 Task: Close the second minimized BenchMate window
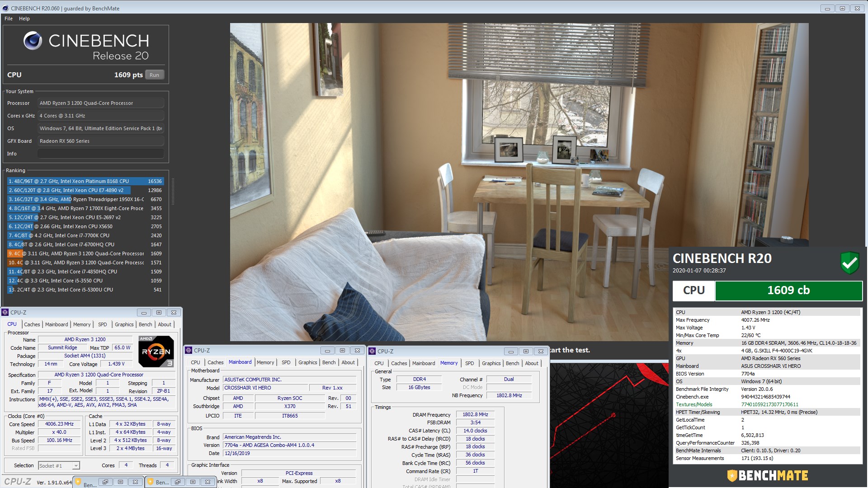208,482
